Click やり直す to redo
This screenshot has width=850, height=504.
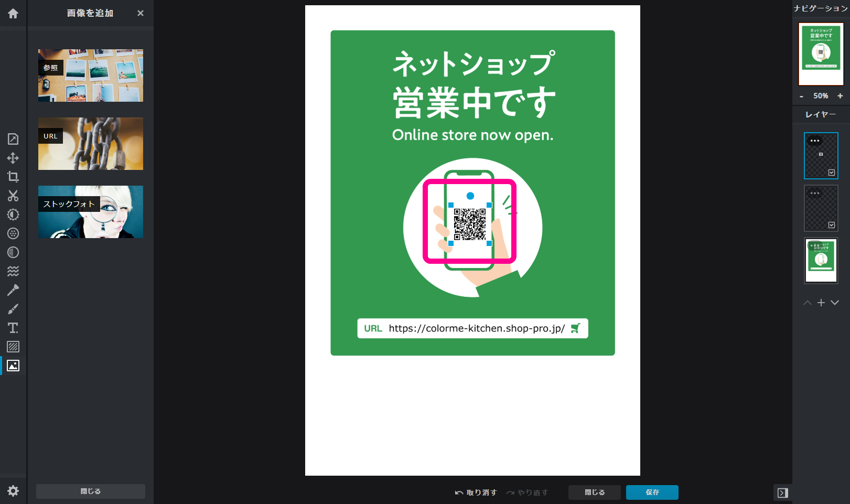click(527, 492)
